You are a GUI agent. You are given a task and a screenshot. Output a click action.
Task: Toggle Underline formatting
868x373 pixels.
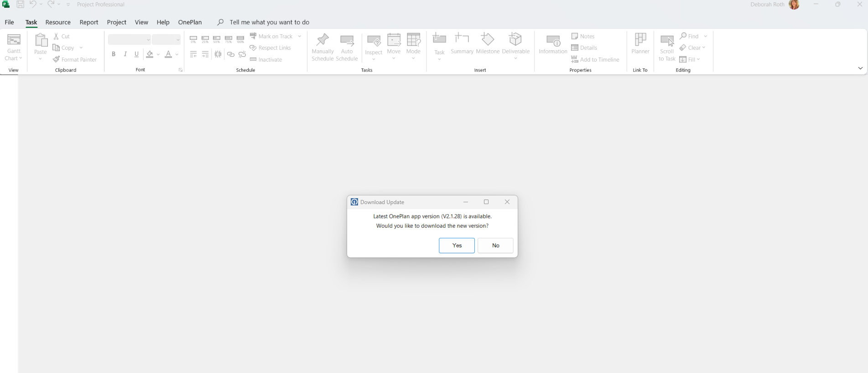pyautogui.click(x=136, y=54)
